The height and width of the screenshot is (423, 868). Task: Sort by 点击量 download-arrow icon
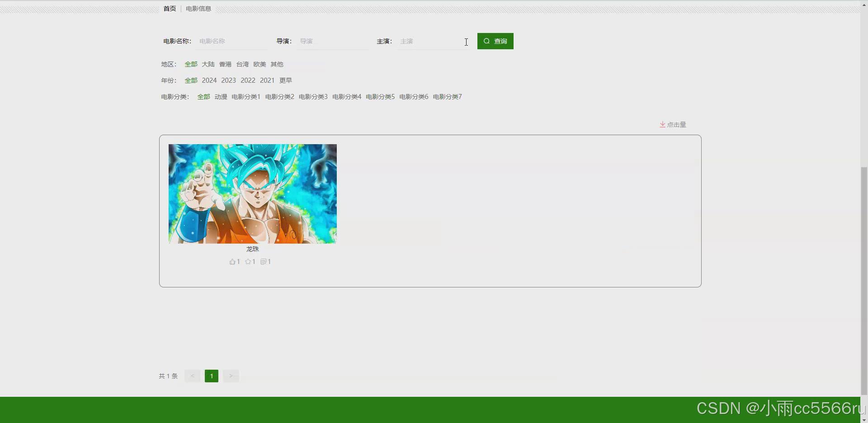[662, 124]
